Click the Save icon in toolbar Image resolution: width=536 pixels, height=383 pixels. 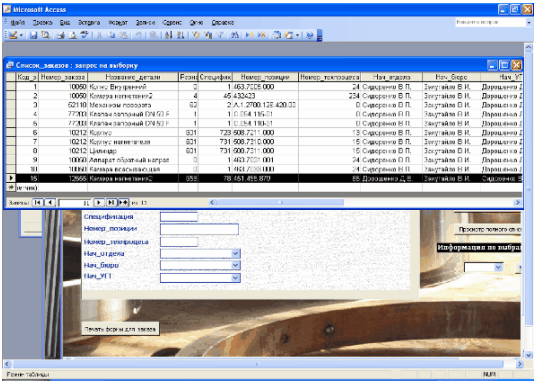click(x=33, y=35)
